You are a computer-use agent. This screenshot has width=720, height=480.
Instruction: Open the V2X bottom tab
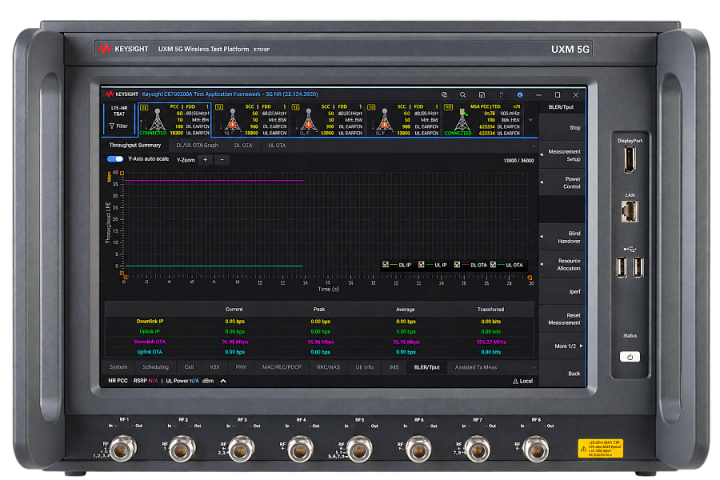point(214,367)
